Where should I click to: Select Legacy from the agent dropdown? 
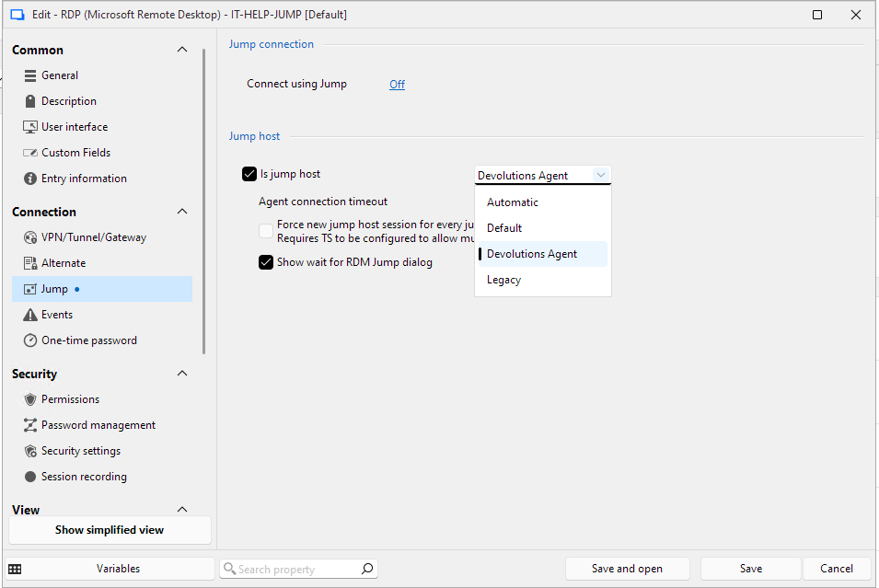point(503,279)
